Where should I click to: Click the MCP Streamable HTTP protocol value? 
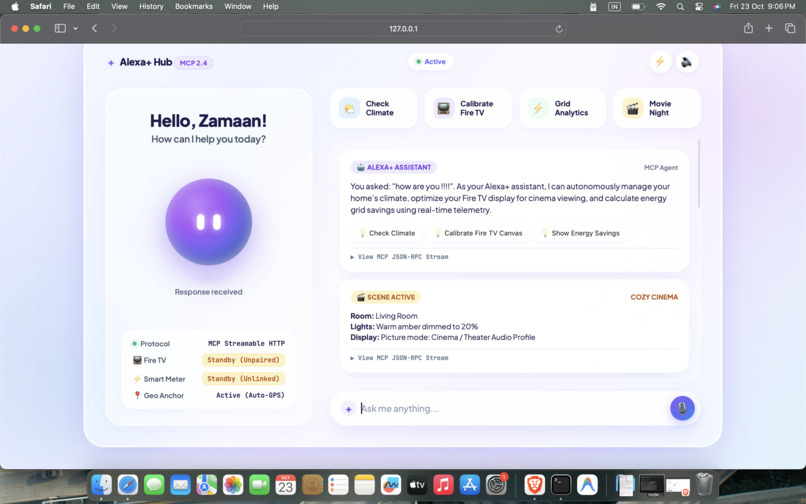(246, 344)
